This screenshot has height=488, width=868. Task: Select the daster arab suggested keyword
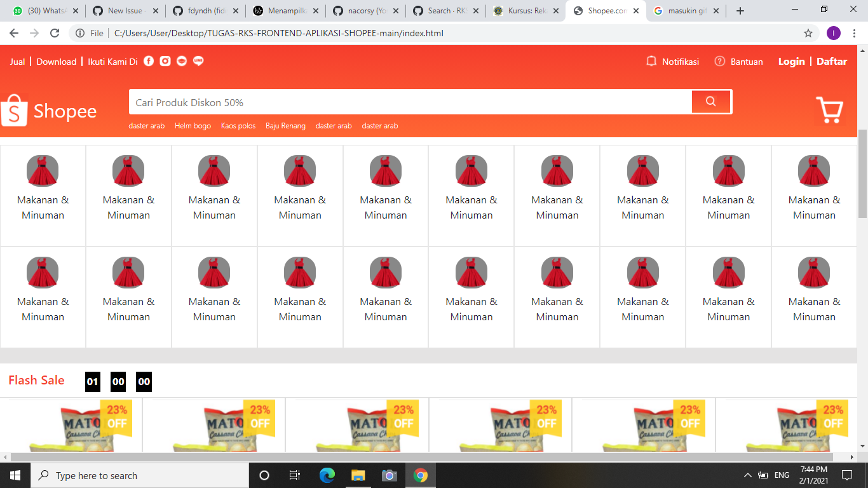147,126
